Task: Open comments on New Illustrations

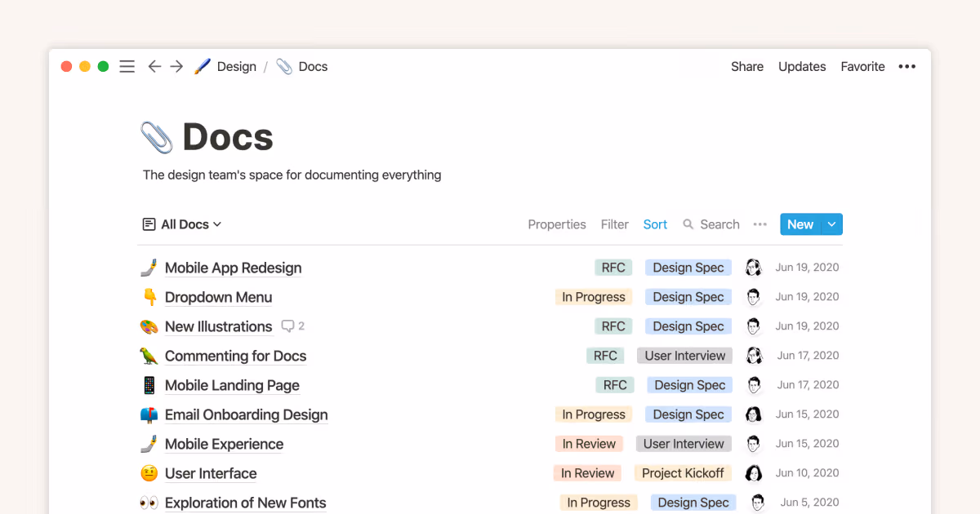Action: tap(292, 326)
